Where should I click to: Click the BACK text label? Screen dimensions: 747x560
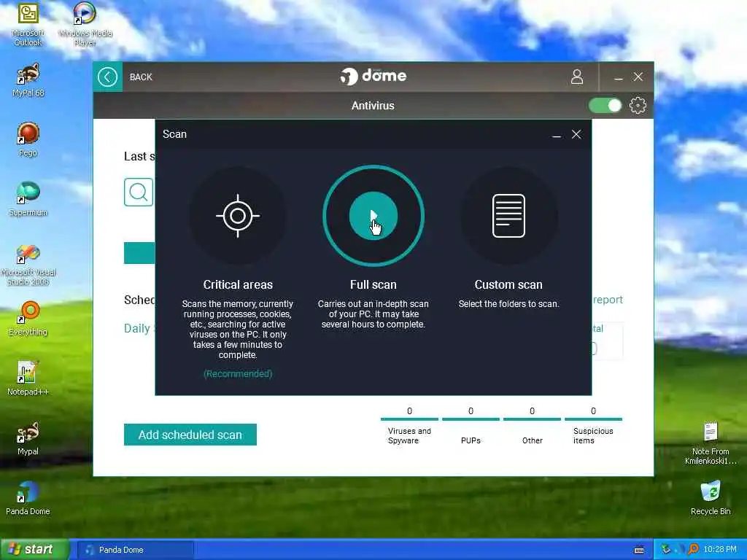click(x=141, y=77)
